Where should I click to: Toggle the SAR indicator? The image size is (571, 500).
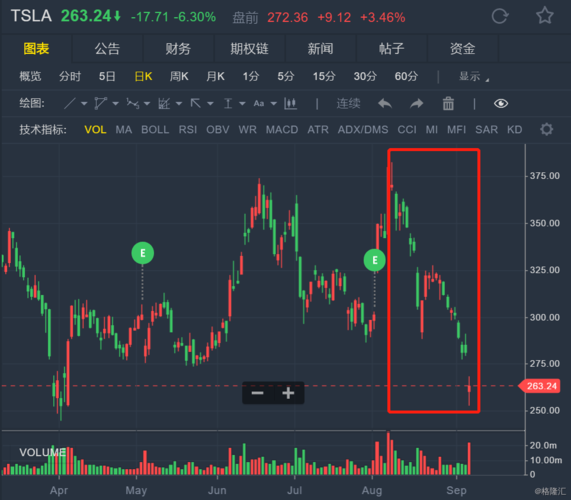tap(487, 130)
